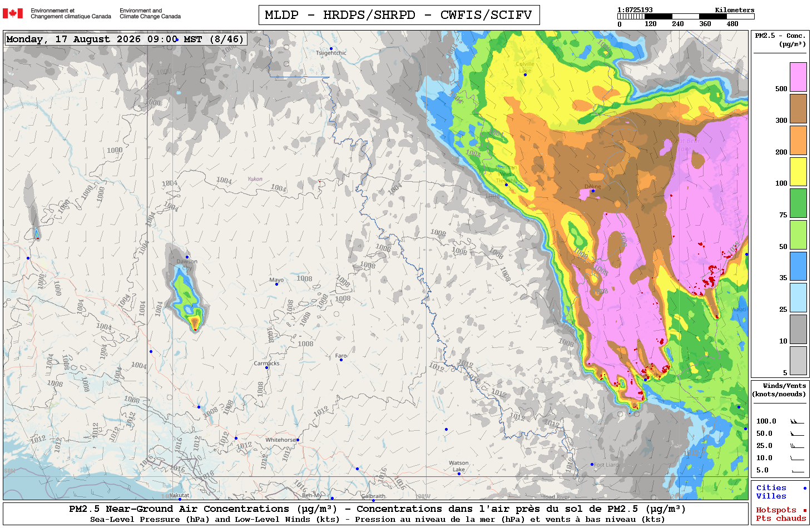Click the Yakutat label
Screen dimensions: 812x528
tap(179, 495)
